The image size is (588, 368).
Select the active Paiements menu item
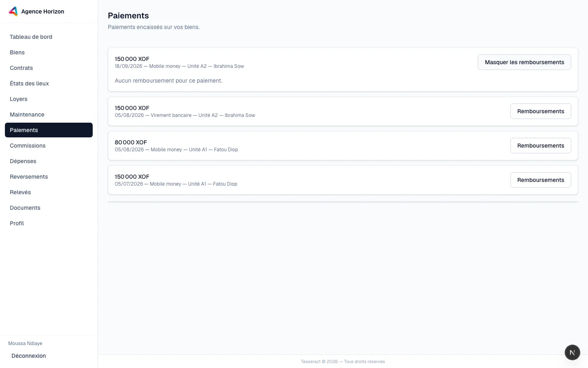tap(49, 130)
